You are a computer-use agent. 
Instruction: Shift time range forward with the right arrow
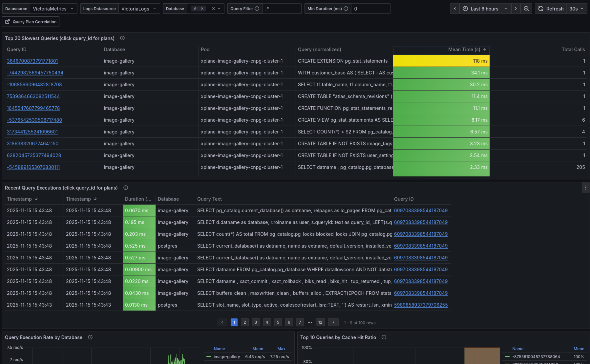(x=516, y=8)
